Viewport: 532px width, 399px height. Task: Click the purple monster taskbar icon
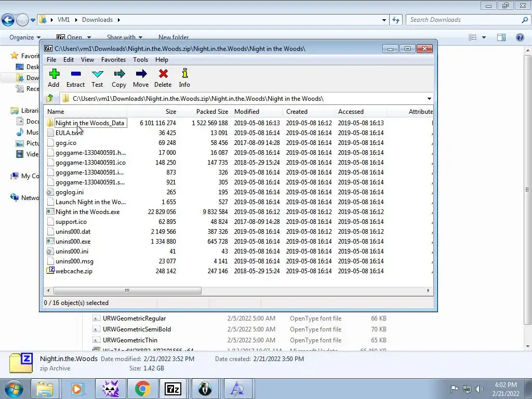[111, 389]
